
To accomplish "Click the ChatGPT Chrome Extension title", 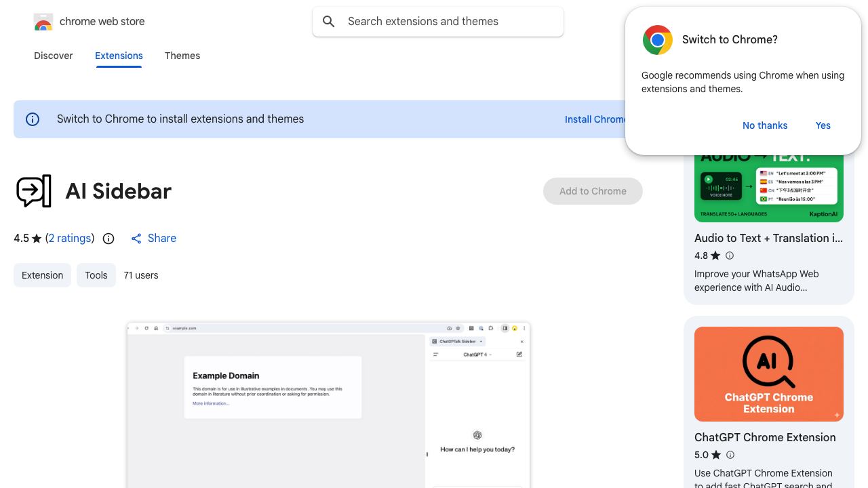I will pos(765,437).
